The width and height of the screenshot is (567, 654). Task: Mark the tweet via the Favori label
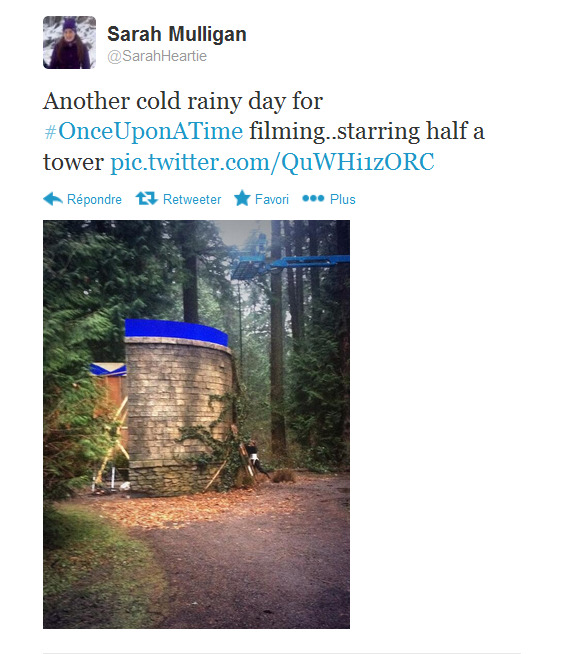[272, 199]
